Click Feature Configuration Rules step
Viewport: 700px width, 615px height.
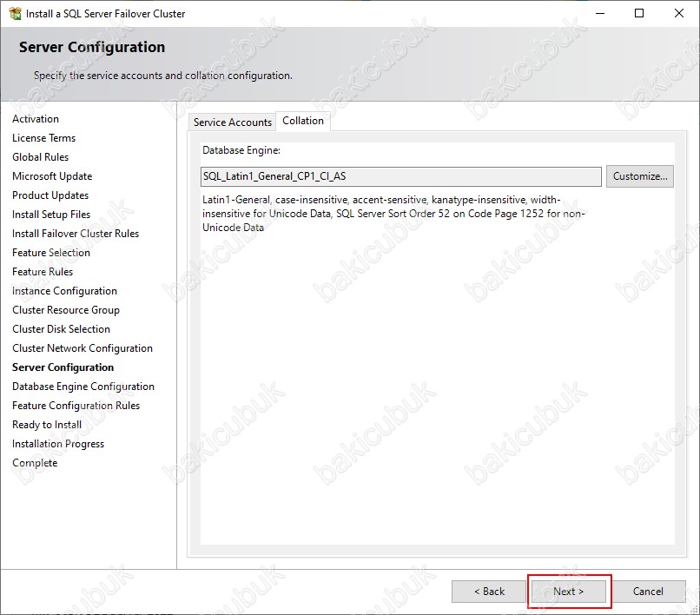pyautogui.click(x=76, y=406)
